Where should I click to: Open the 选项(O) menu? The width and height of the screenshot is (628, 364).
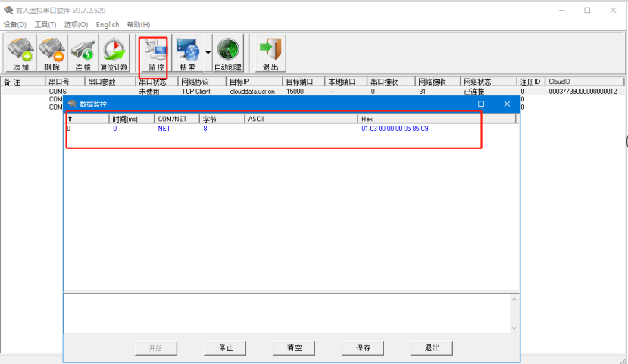point(76,24)
